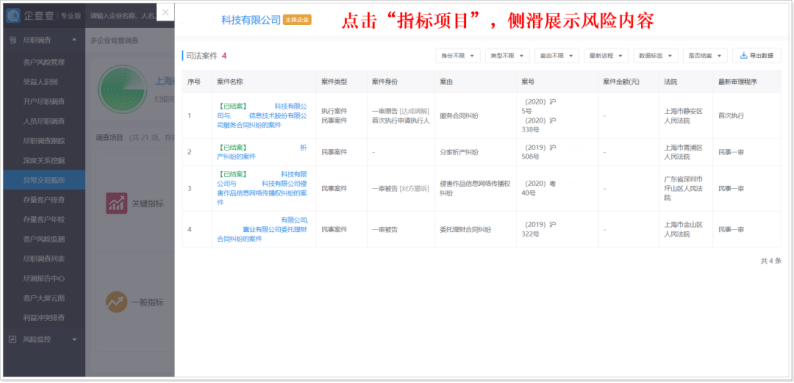Open case 1 服务合同纠纷的案件 link
The height and width of the screenshot is (383, 794).
pyautogui.click(x=262, y=116)
